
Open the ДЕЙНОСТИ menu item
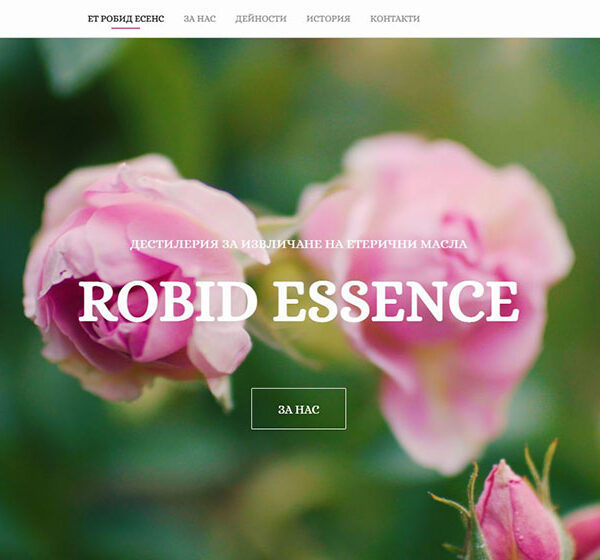click(x=261, y=18)
